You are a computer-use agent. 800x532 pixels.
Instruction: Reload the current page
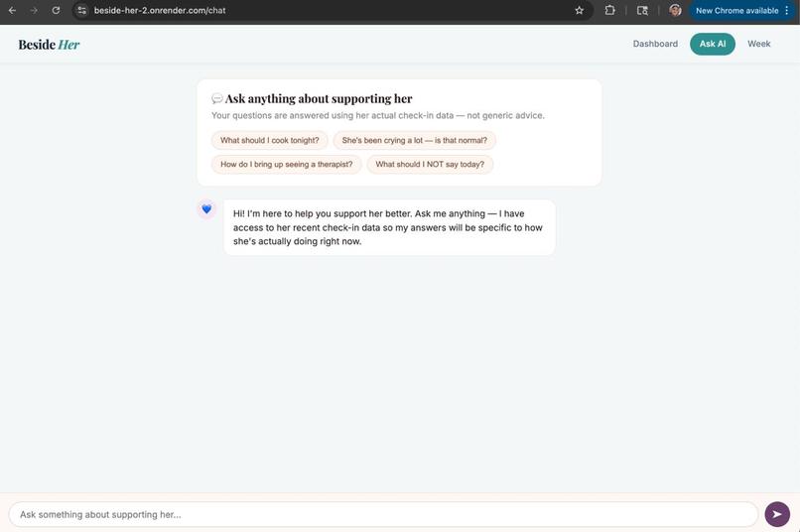tap(56, 10)
